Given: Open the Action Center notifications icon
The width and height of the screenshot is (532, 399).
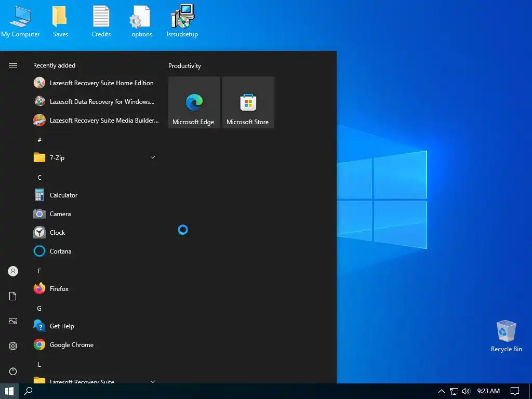Looking at the screenshot, I should coord(515,391).
